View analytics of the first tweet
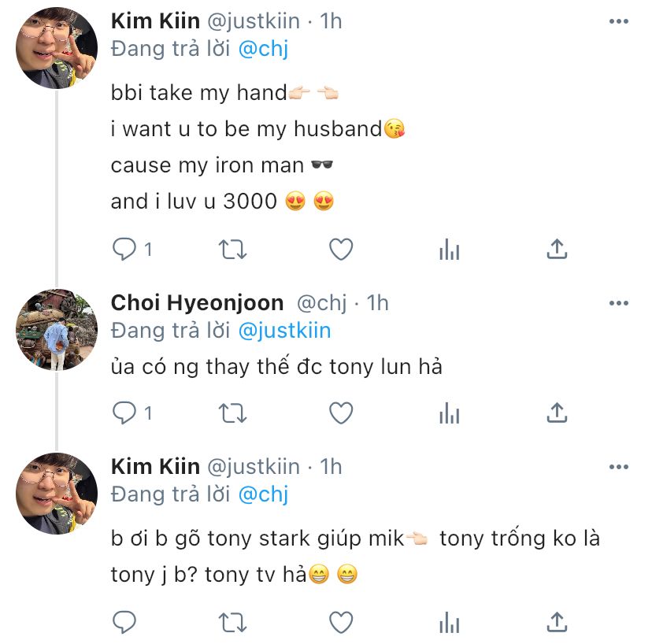This screenshot has height=644, width=652. [x=449, y=250]
